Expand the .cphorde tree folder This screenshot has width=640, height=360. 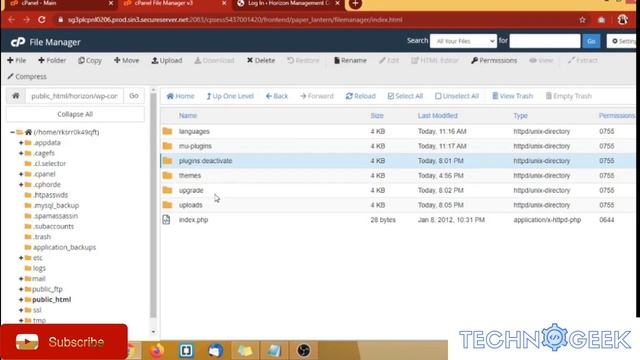coord(21,184)
